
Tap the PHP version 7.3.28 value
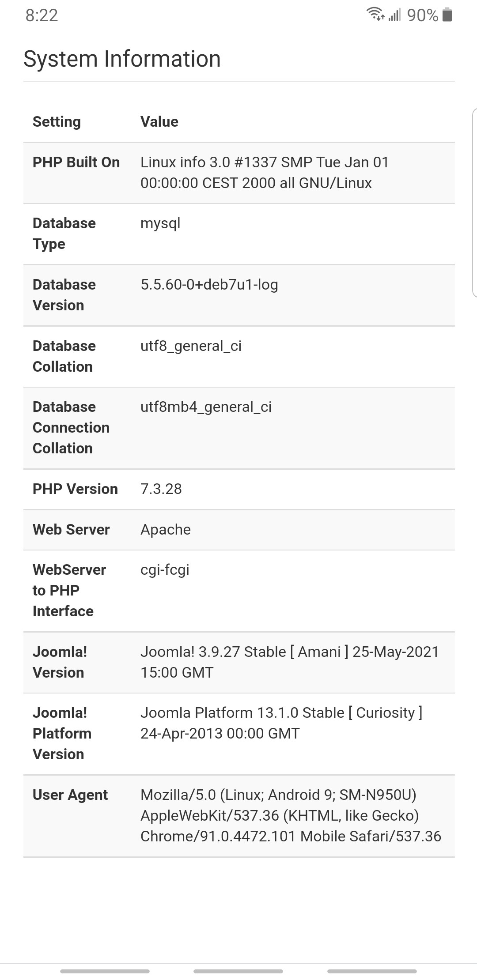[161, 489]
